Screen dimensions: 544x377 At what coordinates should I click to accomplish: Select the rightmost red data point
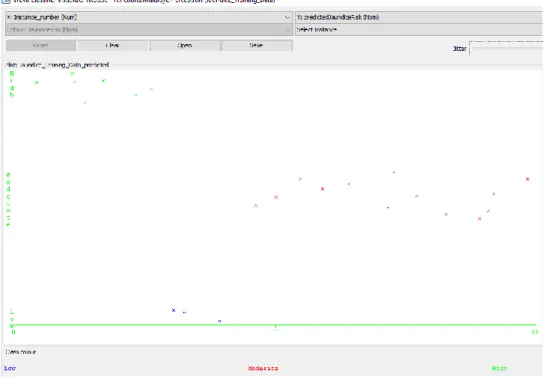point(527,179)
